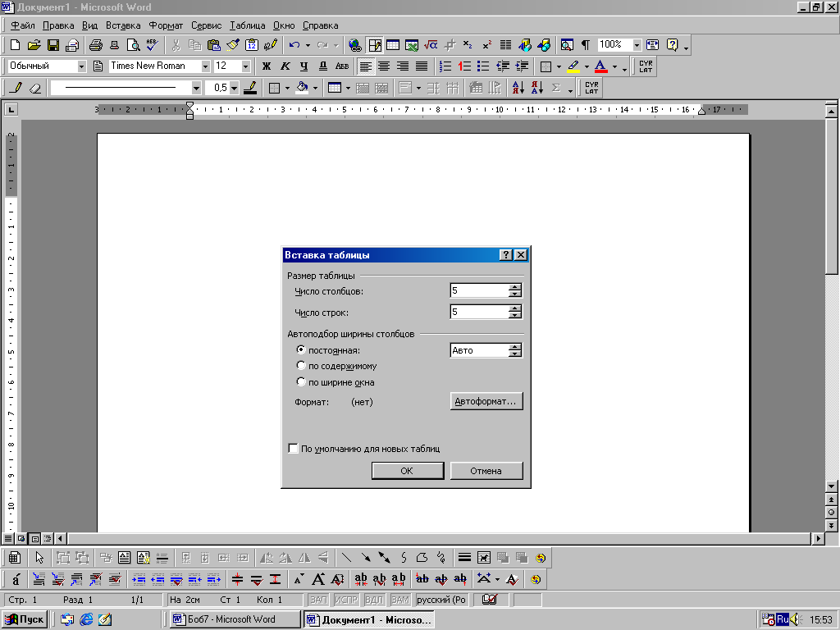
Task: Apply subscript formatting icon
Action: pos(468,45)
